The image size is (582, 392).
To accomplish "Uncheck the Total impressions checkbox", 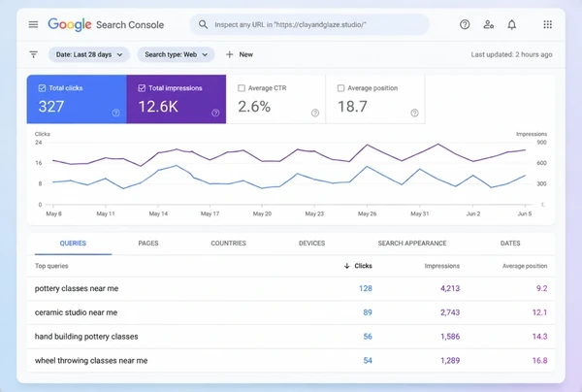I will pyautogui.click(x=142, y=88).
